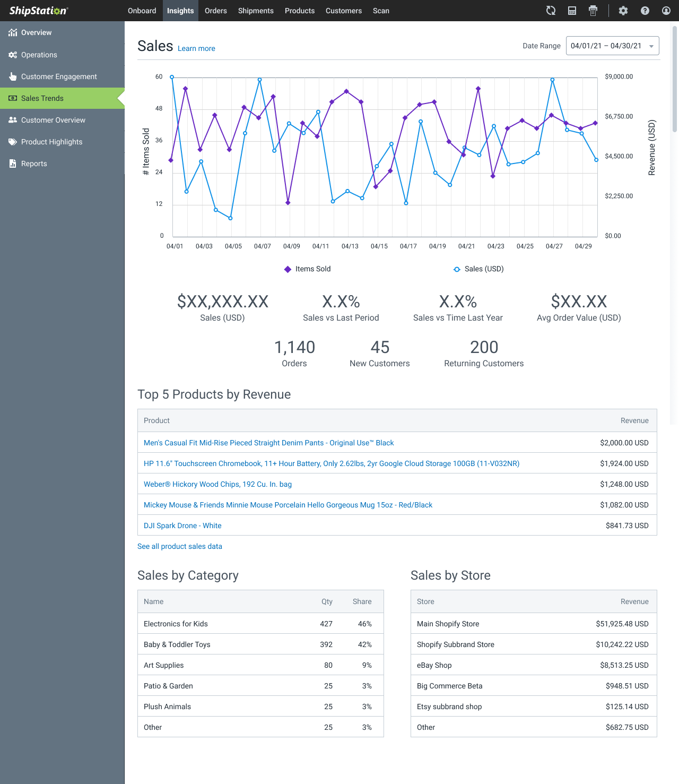This screenshot has height=784, width=679.
Task: View the DJI Spark Drone - White product
Action: pos(182,525)
